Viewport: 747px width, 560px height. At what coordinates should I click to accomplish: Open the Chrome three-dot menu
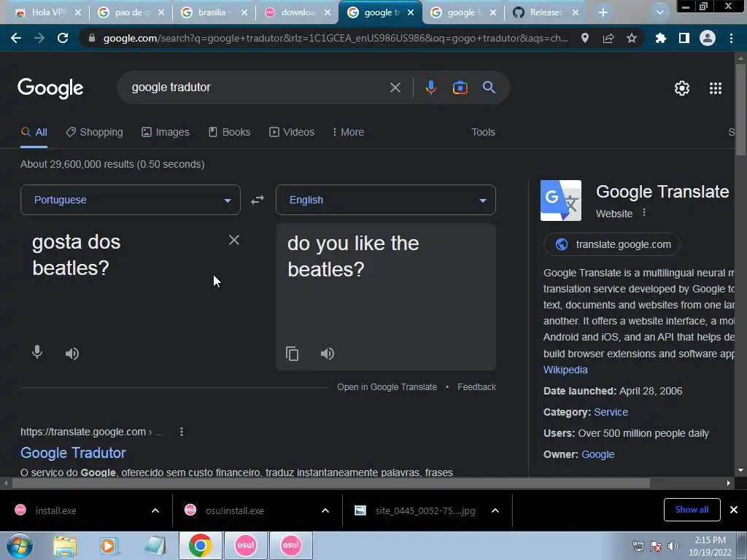tap(731, 38)
